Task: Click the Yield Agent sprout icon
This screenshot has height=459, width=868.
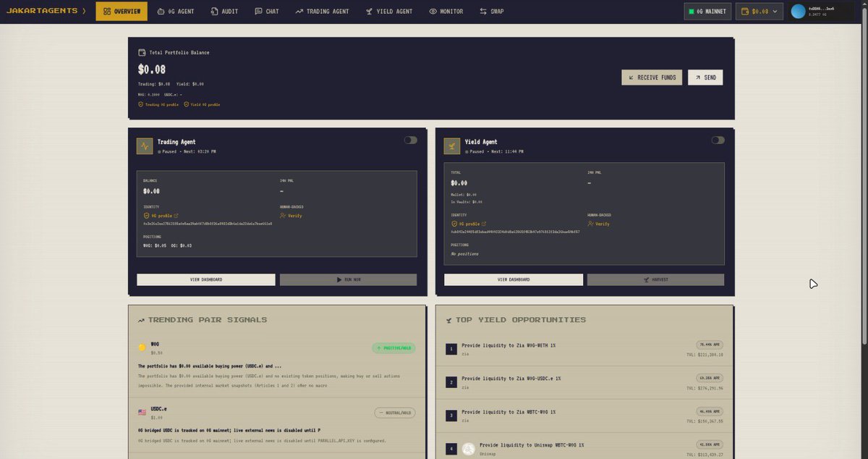Action: 452,146
